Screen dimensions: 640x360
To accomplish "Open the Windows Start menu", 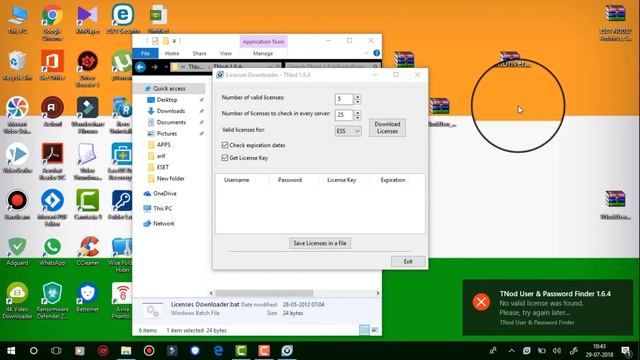I will (11, 351).
